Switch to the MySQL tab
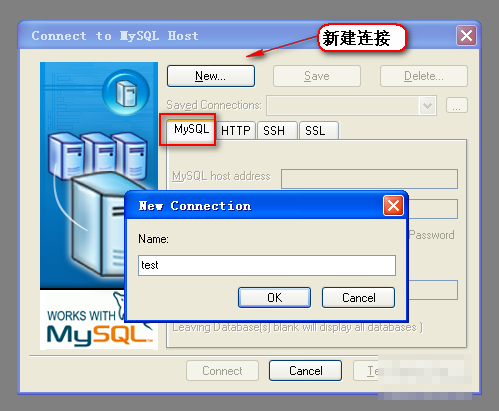The height and width of the screenshot is (411, 499). [x=191, y=129]
